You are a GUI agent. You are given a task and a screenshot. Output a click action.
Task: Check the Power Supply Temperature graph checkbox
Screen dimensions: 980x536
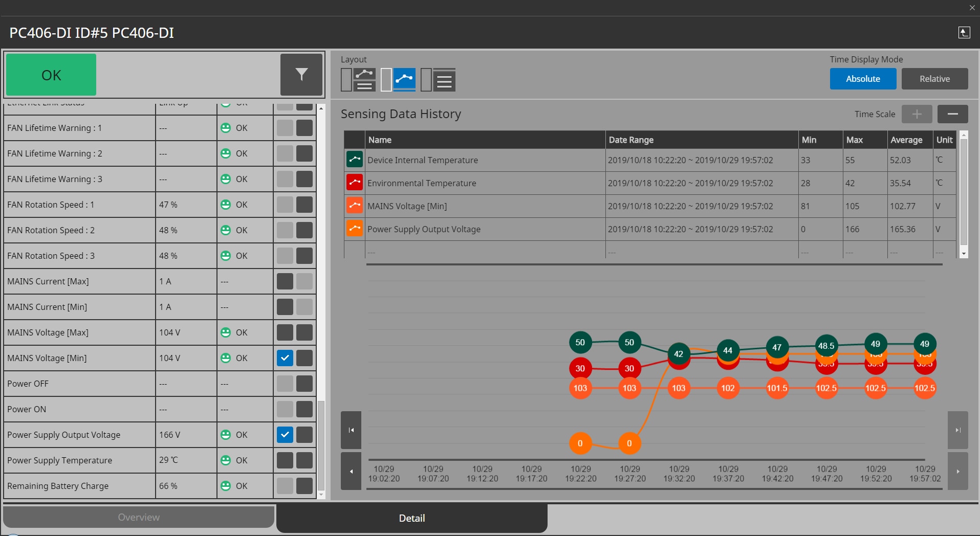(x=285, y=460)
